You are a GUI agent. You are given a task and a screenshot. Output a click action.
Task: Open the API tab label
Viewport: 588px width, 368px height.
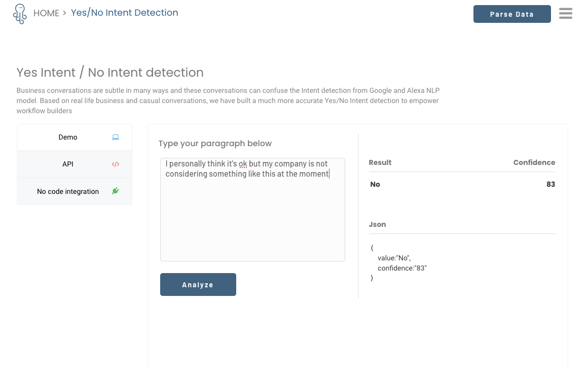point(68,164)
